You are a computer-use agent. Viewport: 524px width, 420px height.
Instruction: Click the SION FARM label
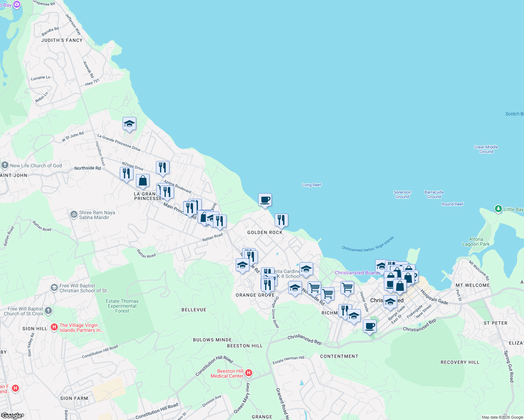point(74,398)
